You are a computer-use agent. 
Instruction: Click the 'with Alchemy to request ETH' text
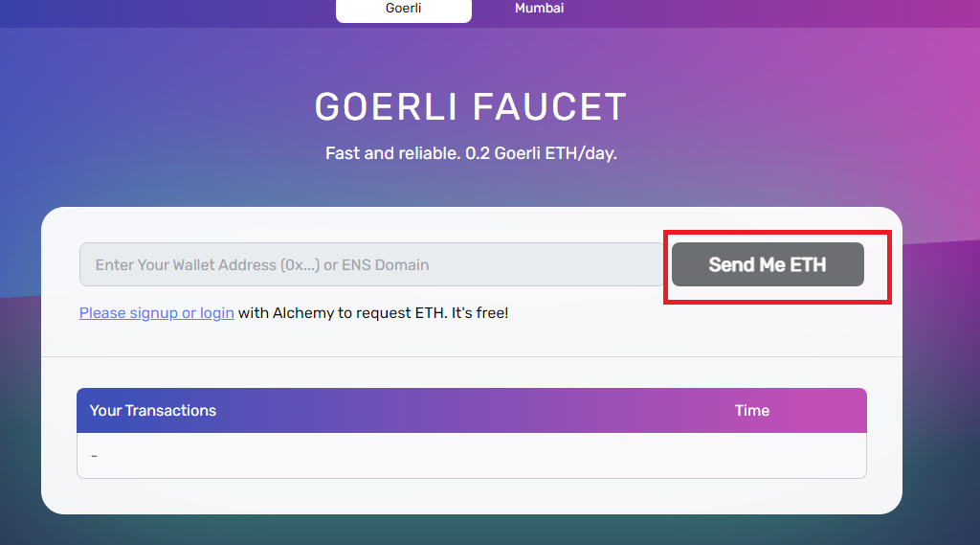point(342,313)
